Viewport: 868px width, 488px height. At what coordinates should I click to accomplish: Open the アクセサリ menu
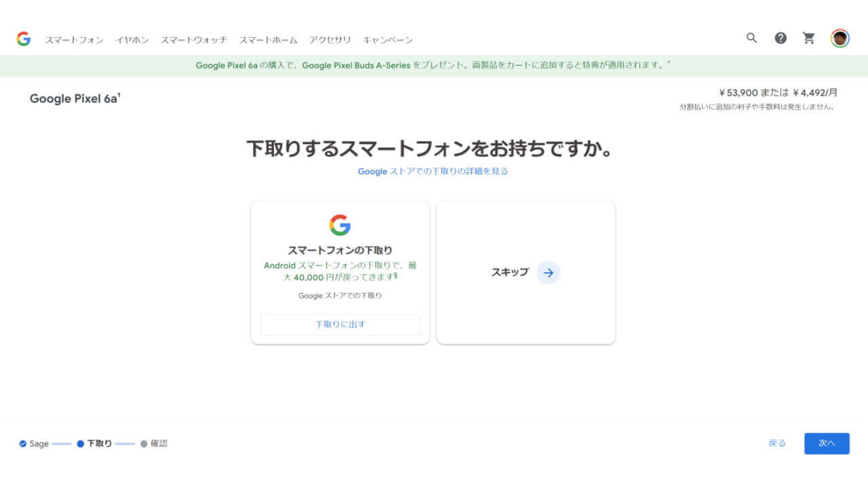click(x=330, y=40)
